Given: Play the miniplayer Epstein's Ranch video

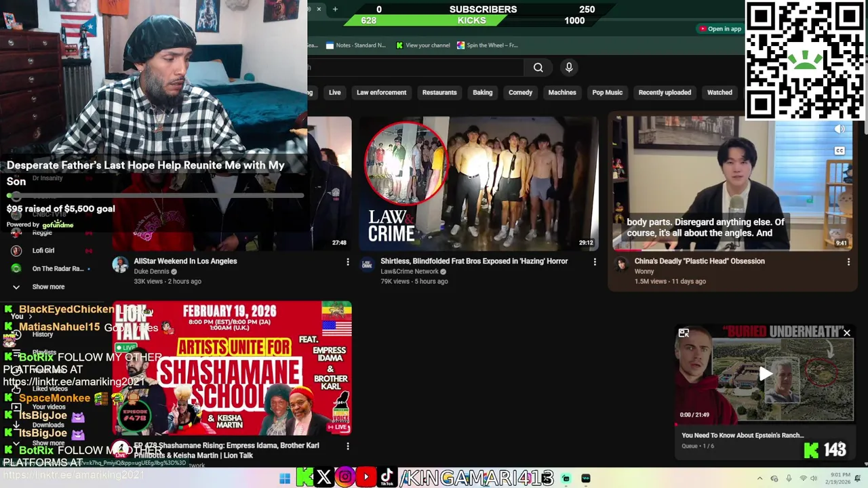Looking at the screenshot, I should (x=765, y=373).
